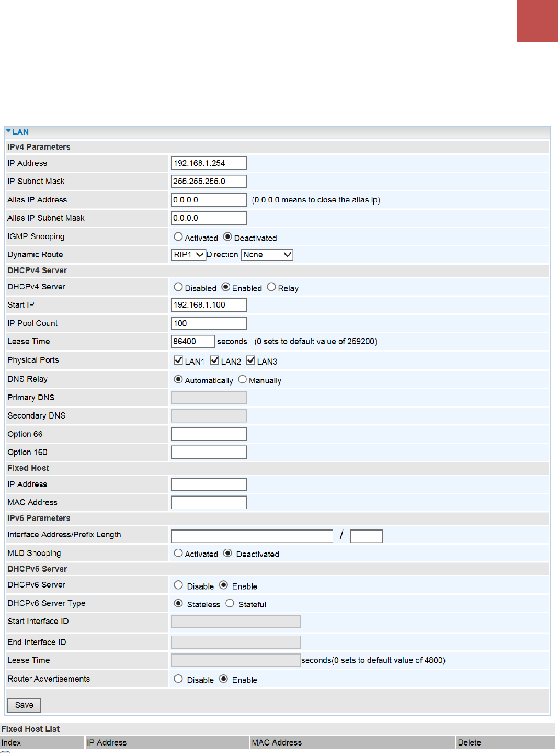Choose Stateful DHCPv6 Server Type

230,604
